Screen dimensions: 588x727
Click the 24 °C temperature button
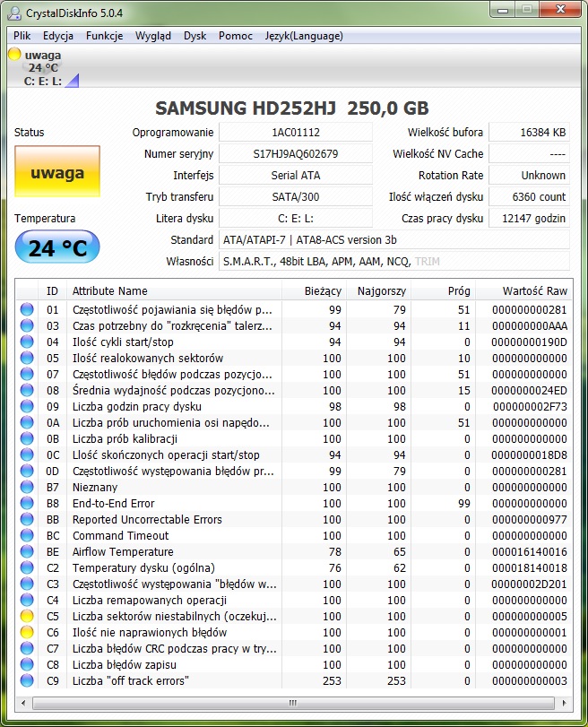click(x=57, y=247)
